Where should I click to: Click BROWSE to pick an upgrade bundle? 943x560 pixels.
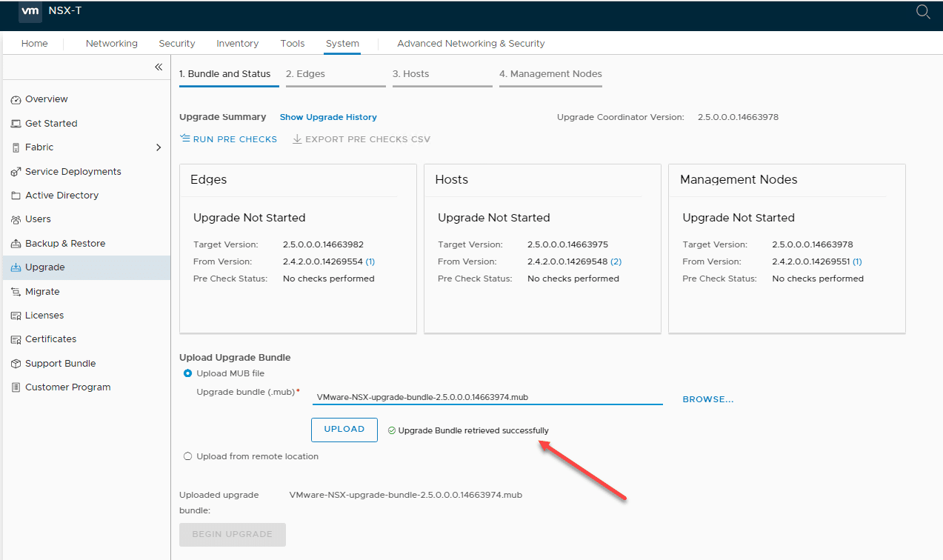click(x=707, y=399)
